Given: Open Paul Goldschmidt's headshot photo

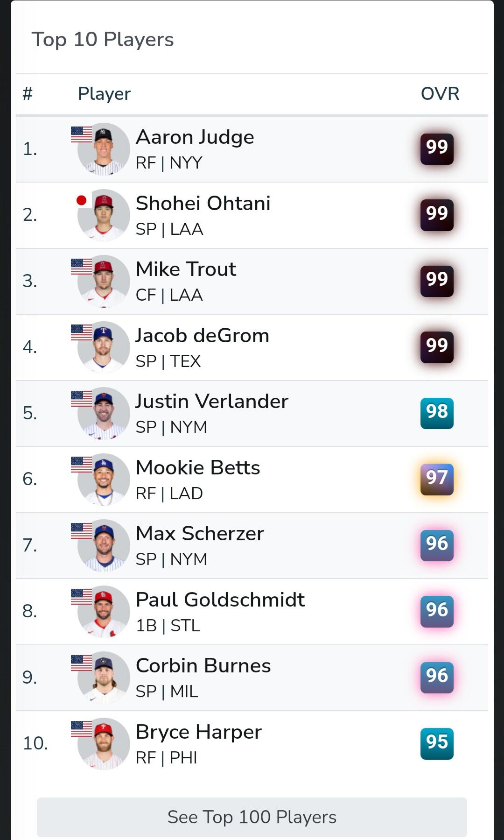Looking at the screenshot, I should click(104, 612).
